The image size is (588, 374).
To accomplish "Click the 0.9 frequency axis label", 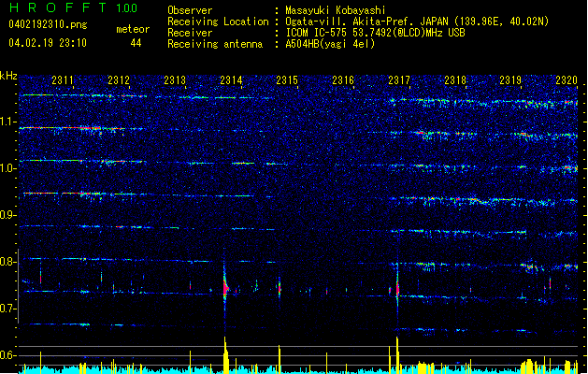I will [8, 215].
